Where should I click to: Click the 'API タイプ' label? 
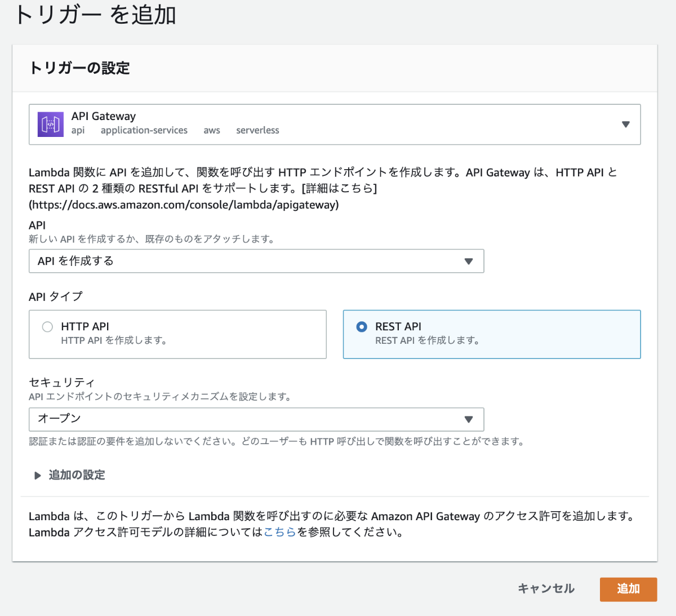pyautogui.click(x=56, y=296)
